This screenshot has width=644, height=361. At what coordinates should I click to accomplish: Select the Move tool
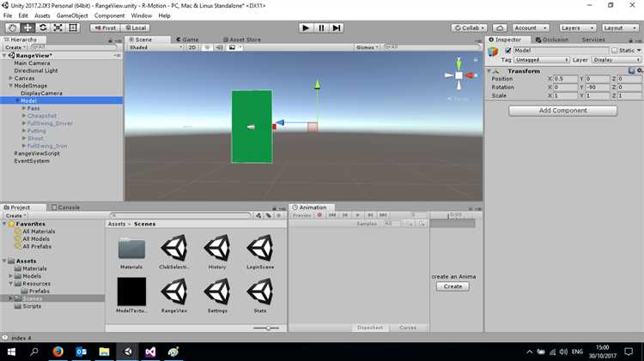(27, 28)
